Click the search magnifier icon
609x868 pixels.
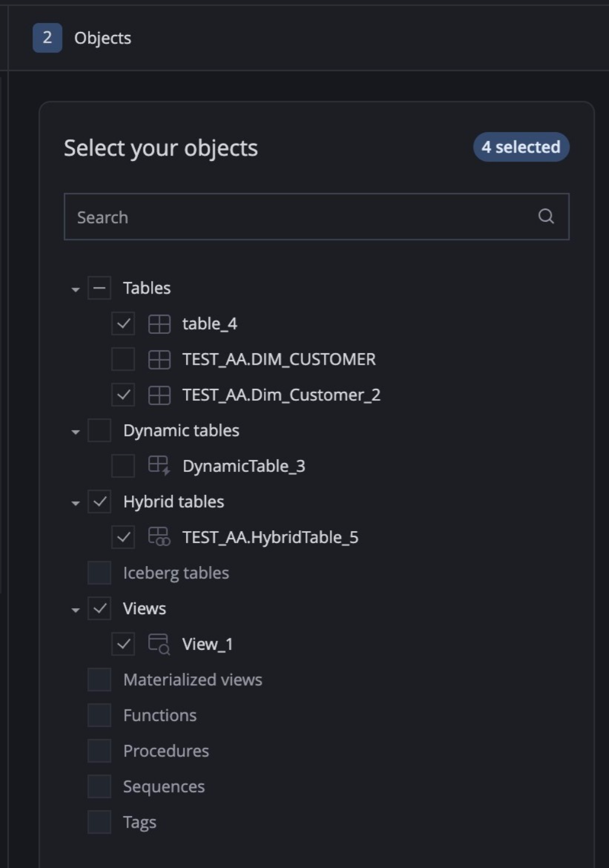(546, 216)
